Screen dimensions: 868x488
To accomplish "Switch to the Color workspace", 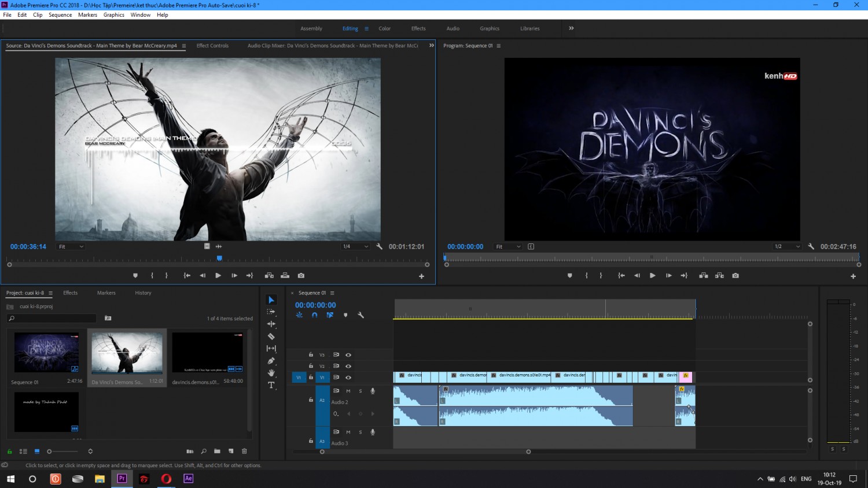I will (385, 28).
